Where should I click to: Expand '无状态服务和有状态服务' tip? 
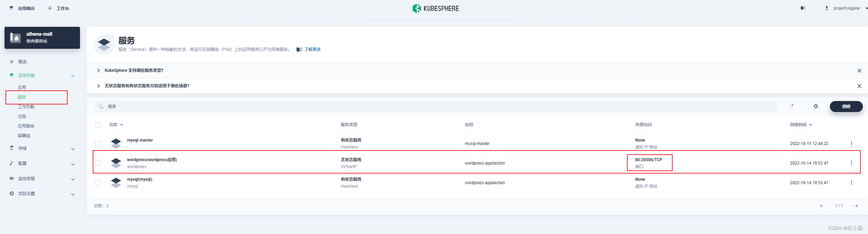[99, 86]
